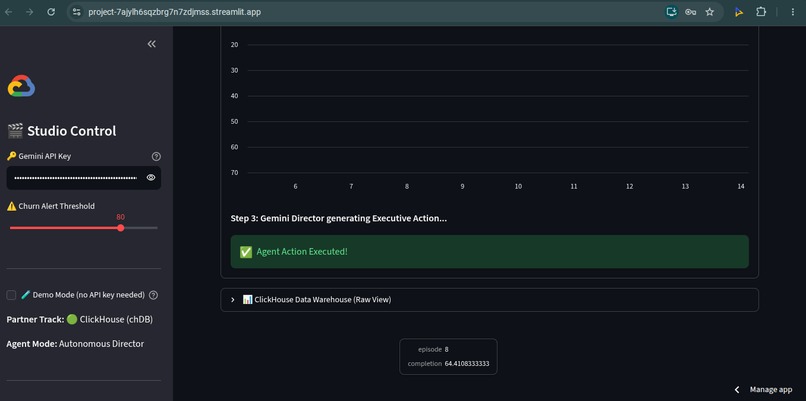This screenshot has width=806, height=401.
Task: Reload the Streamlit page
Action: coord(51,12)
